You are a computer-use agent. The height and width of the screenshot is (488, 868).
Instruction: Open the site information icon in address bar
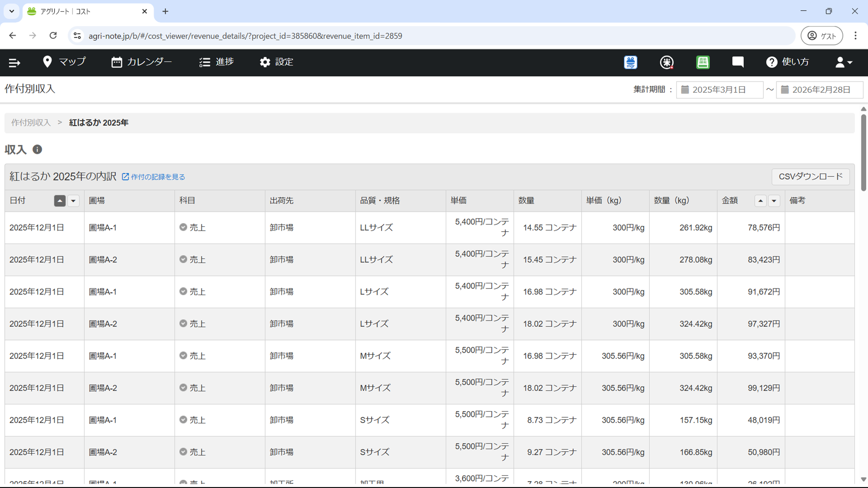pyautogui.click(x=77, y=36)
